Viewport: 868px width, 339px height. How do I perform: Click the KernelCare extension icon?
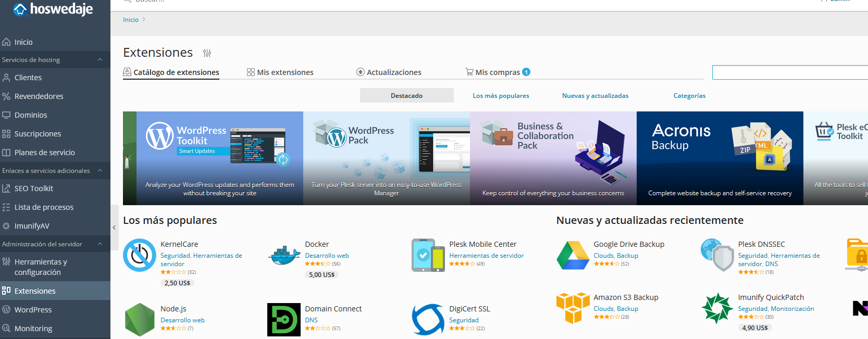[x=140, y=255]
